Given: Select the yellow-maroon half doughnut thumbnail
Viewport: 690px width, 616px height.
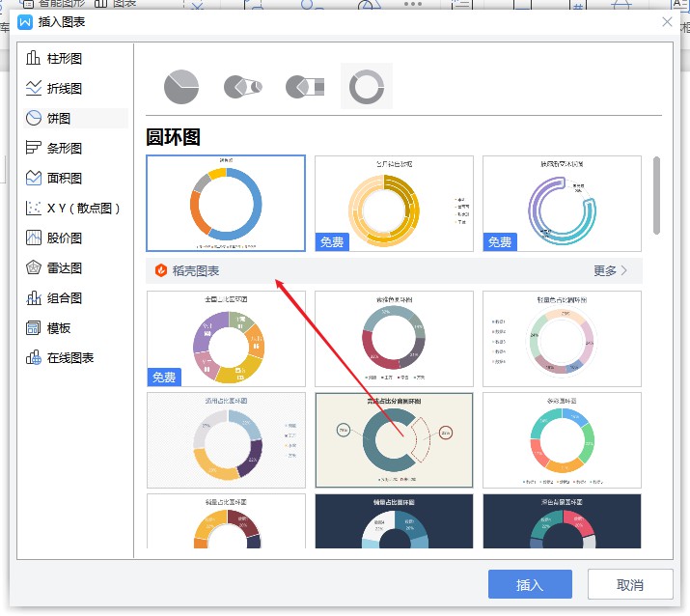Looking at the screenshot, I should [x=226, y=520].
